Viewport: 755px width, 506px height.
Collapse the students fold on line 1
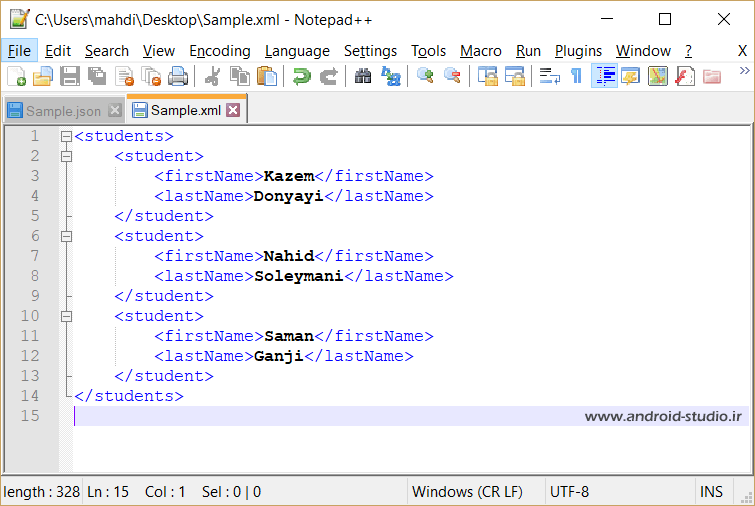(66, 137)
